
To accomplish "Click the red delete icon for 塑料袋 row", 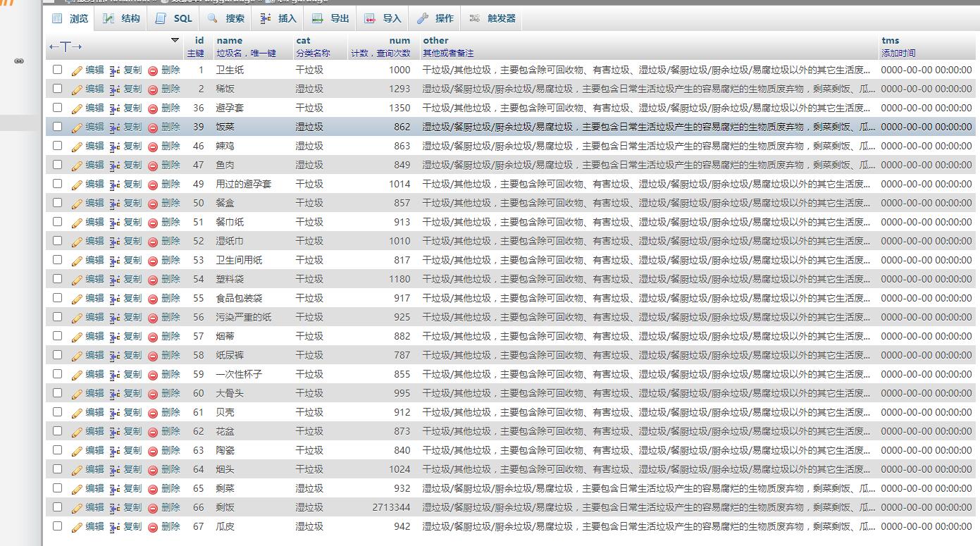I will pyautogui.click(x=153, y=280).
